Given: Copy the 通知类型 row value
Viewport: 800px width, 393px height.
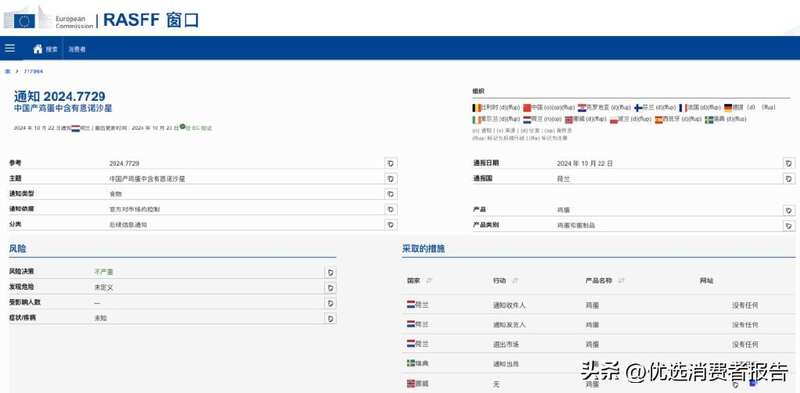Looking at the screenshot, I should pos(390,194).
